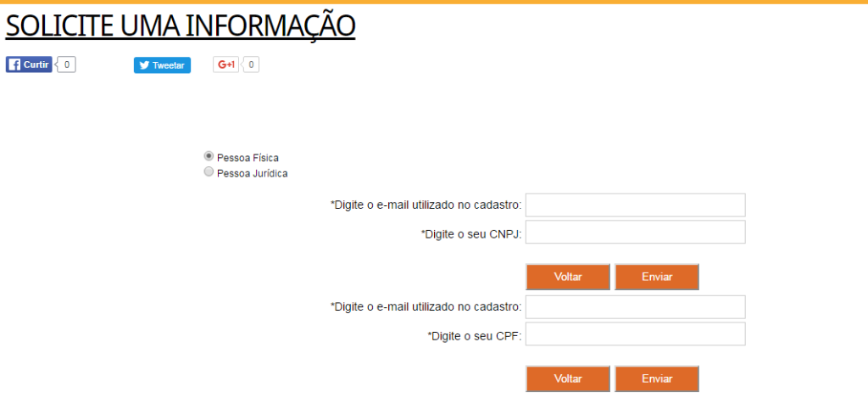Screen dimensions: 868x415
Task: Click the Google G+1 button
Action: click(x=225, y=64)
